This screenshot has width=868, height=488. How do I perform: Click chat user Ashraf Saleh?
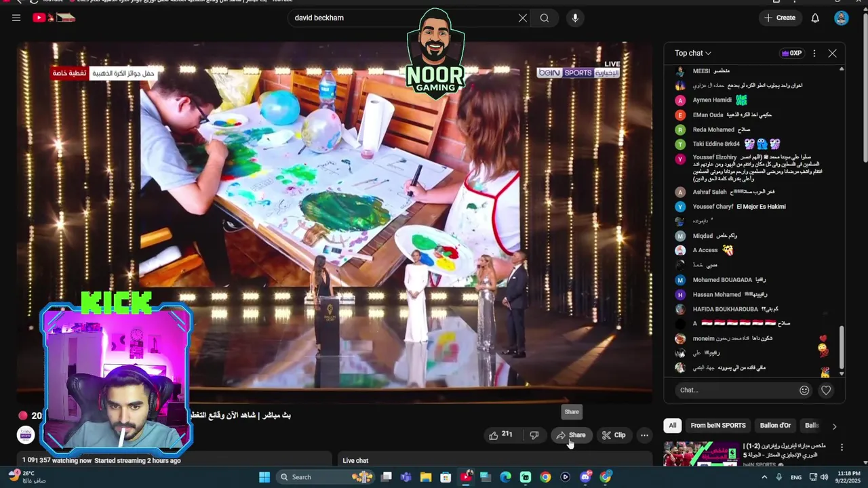tap(709, 192)
